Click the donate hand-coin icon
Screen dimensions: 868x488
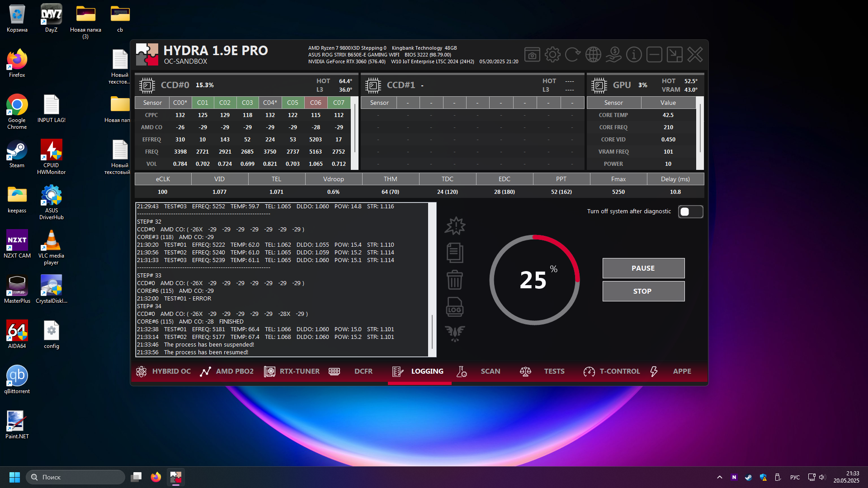[x=613, y=55]
